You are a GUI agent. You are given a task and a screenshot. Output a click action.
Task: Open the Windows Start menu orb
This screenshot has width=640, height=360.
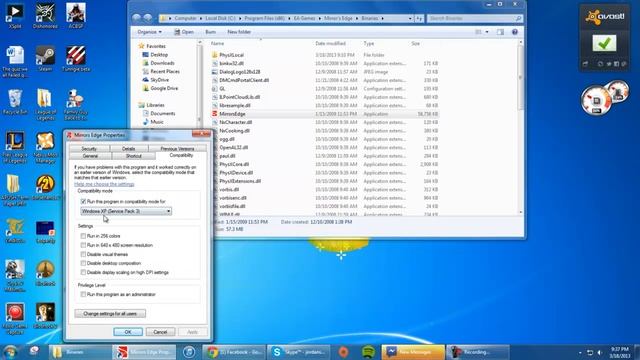[x=10, y=352]
